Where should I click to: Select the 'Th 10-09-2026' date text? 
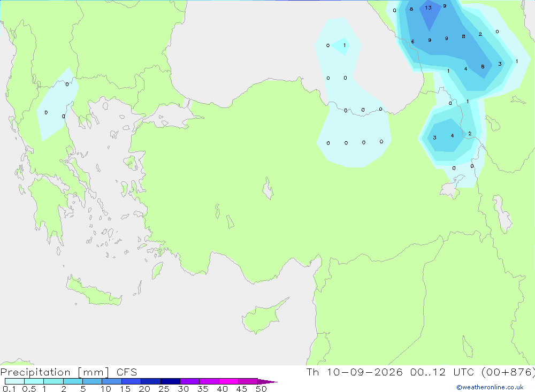point(354,372)
